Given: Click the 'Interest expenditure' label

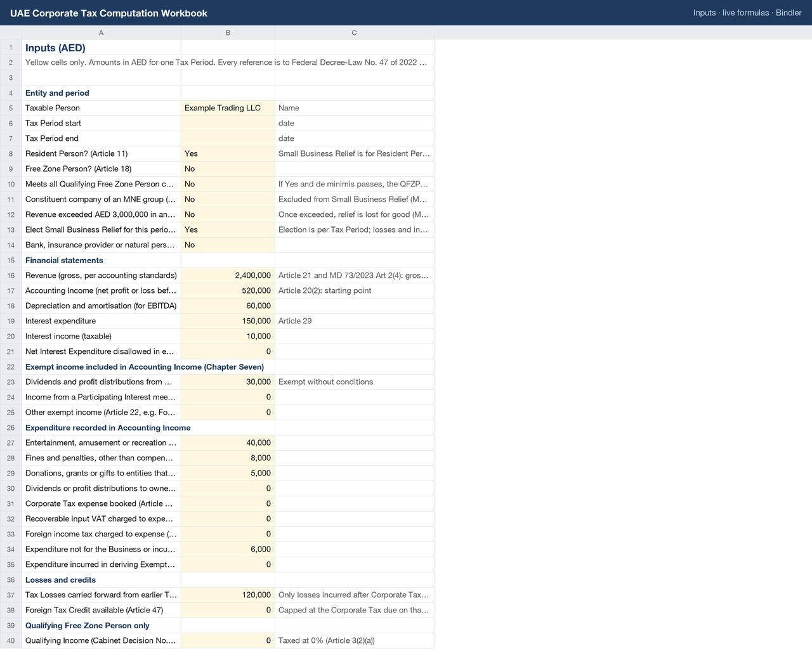Looking at the screenshot, I should coord(60,321).
